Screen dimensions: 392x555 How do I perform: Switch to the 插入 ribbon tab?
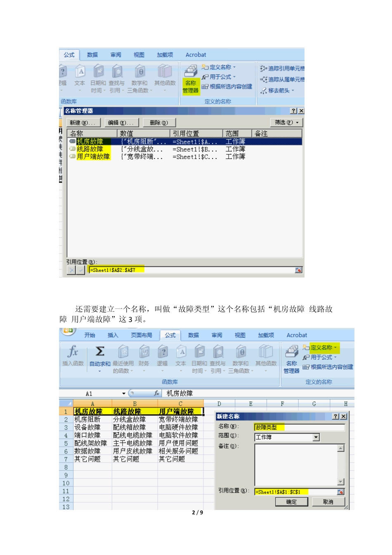[113, 335]
